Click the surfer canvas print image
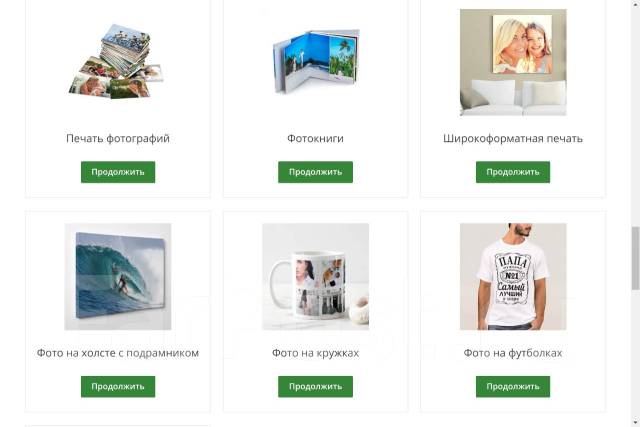This screenshot has height=427, width=640. point(118,276)
